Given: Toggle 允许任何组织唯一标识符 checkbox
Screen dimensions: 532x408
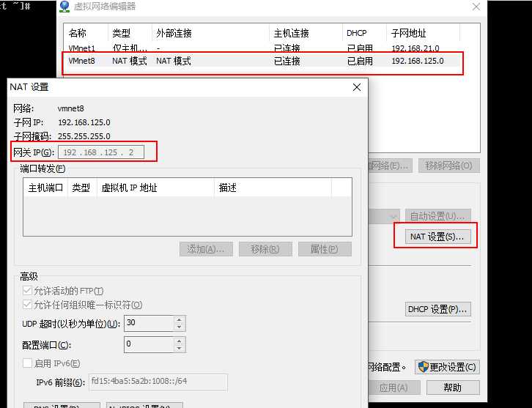Looking at the screenshot, I should coord(27,305).
